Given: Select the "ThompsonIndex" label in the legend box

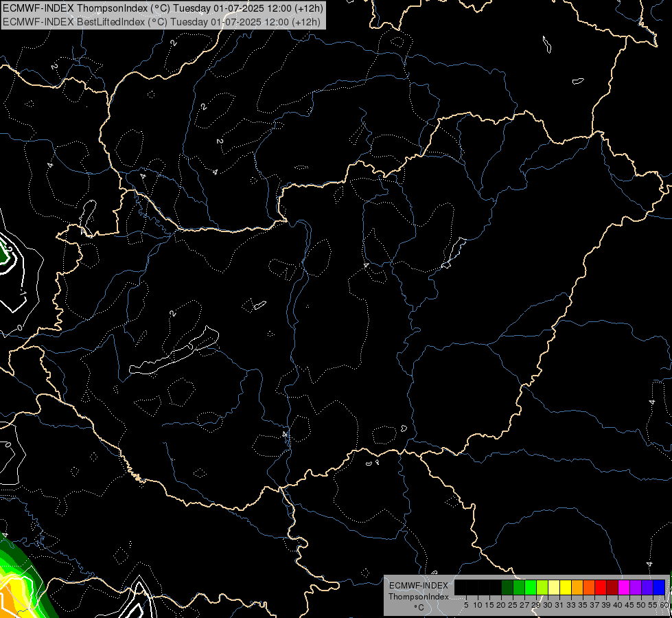Looking at the screenshot, I should [419, 597].
